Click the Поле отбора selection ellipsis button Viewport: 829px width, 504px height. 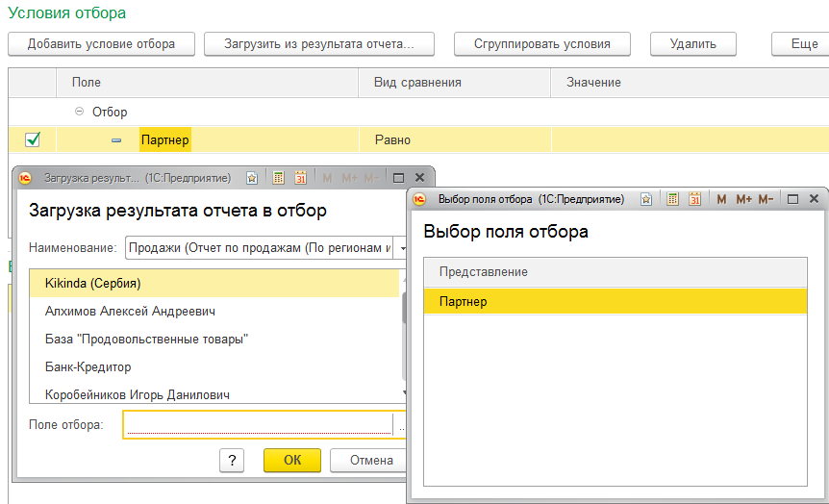tap(401, 425)
